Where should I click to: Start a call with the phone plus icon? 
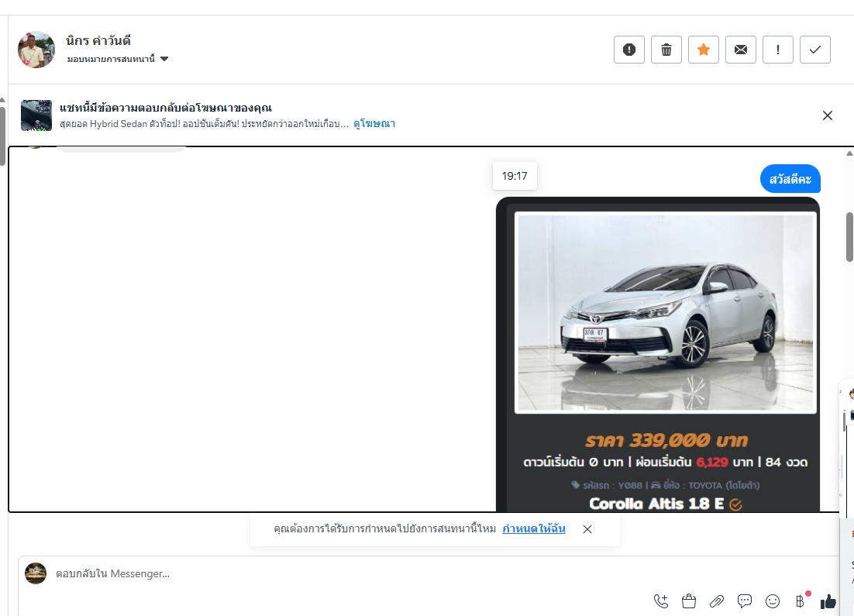(661, 601)
